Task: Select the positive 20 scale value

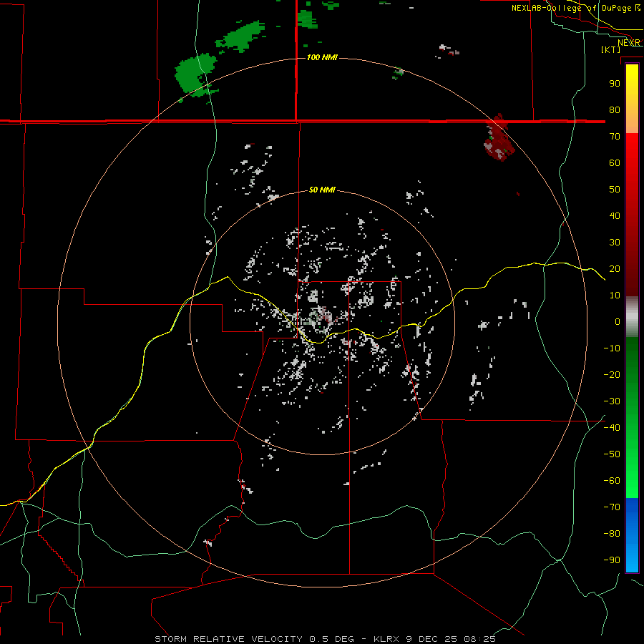Action: point(615,268)
